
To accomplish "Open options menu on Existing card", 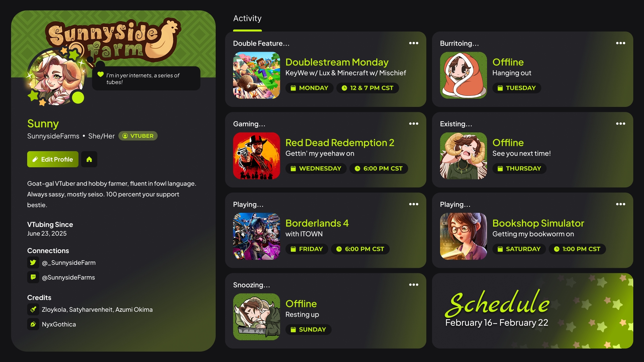I will click(621, 124).
